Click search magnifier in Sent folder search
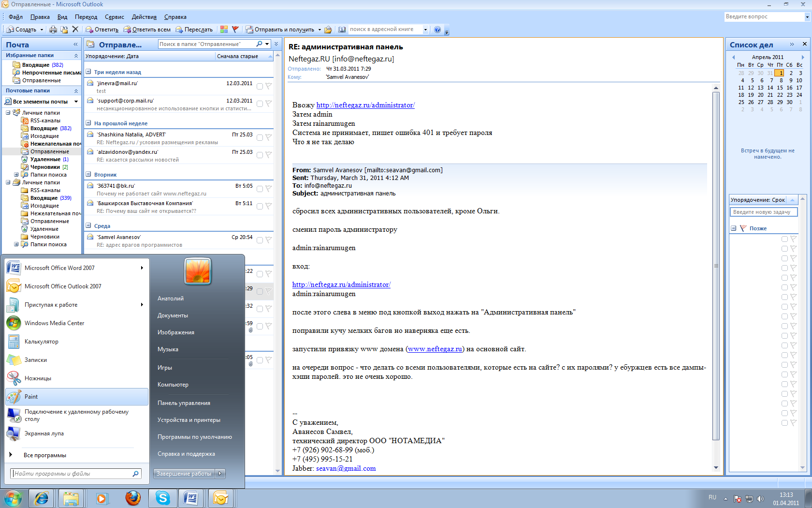This screenshot has width=812, height=508. pyautogui.click(x=260, y=44)
